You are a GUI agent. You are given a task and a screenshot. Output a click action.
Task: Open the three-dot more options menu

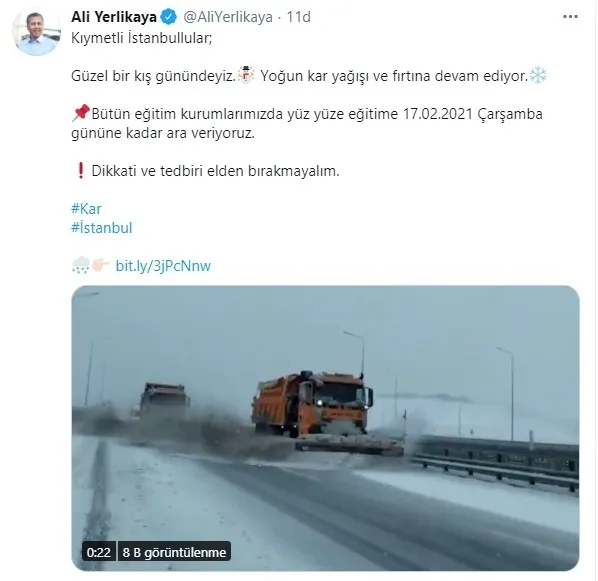tap(570, 17)
